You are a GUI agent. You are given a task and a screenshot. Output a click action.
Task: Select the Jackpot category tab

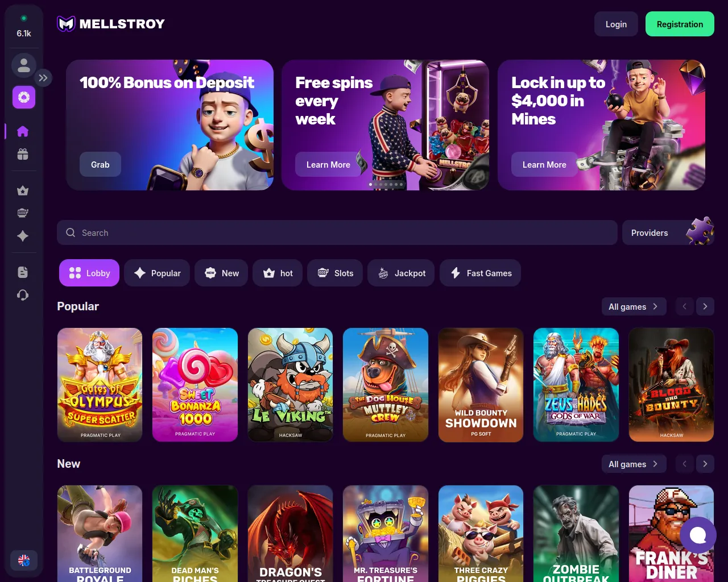pyautogui.click(x=402, y=273)
